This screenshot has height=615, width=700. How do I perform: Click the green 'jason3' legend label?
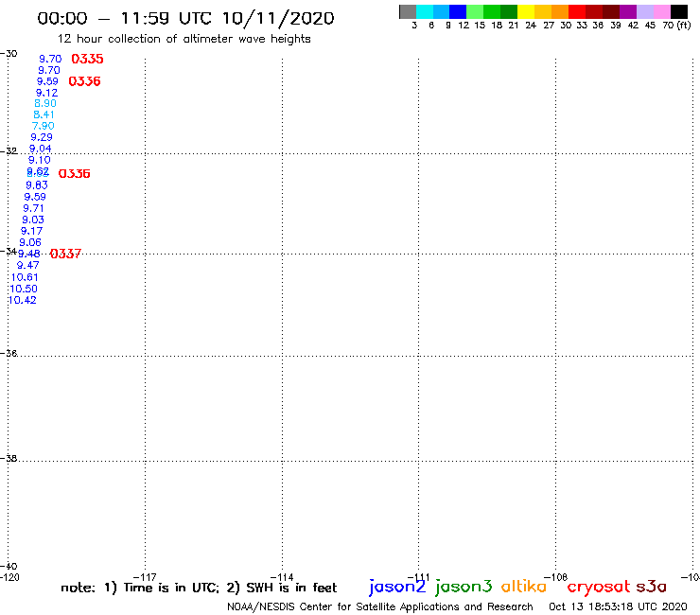464,587
